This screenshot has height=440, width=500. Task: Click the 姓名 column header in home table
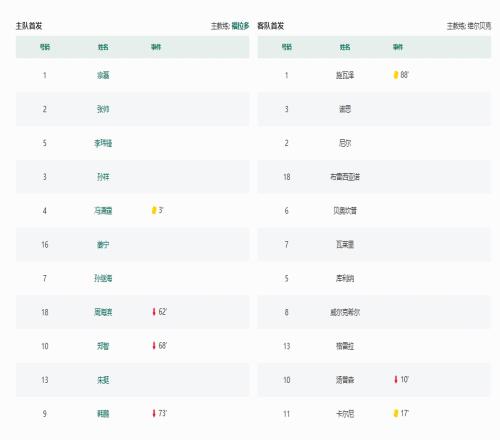pyautogui.click(x=103, y=47)
